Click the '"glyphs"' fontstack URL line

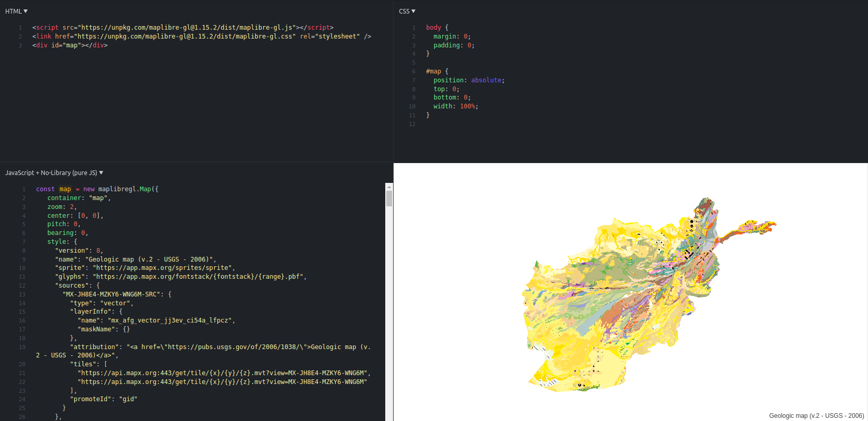click(x=181, y=277)
